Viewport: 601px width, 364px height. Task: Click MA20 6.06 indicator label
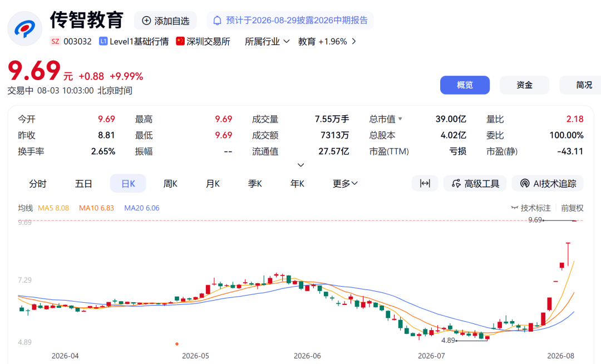142,208
